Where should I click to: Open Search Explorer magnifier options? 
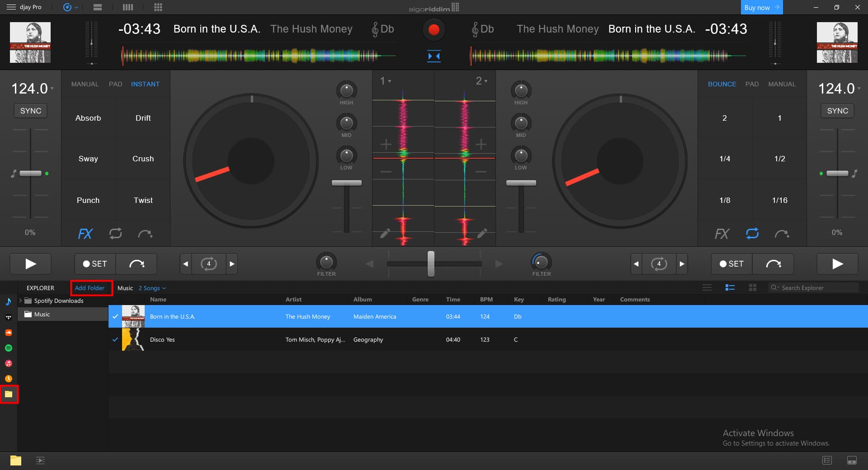pos(775,288)
